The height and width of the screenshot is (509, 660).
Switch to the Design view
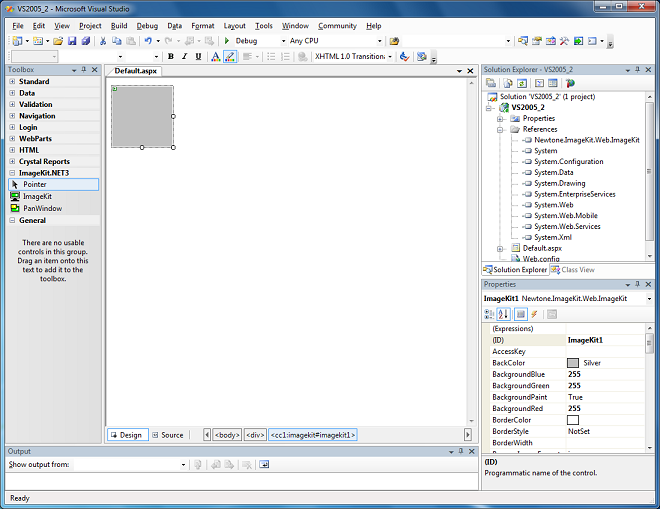pos(128,435)
